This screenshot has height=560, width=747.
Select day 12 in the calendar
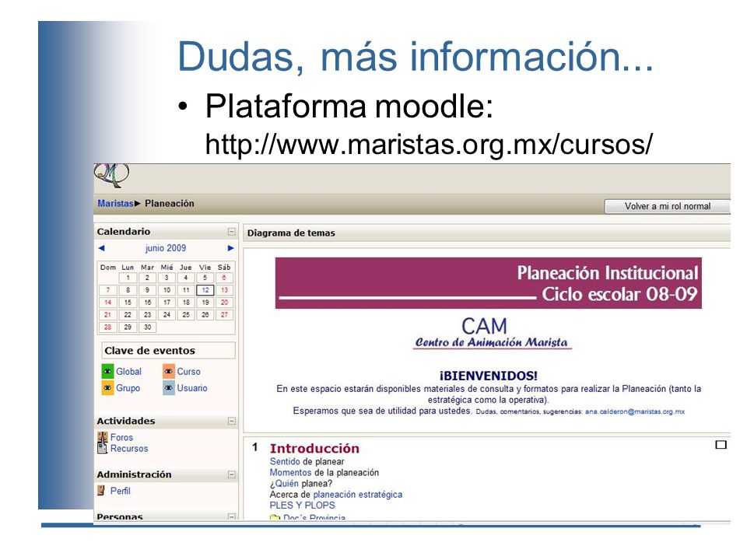click(x=205, y=290)
